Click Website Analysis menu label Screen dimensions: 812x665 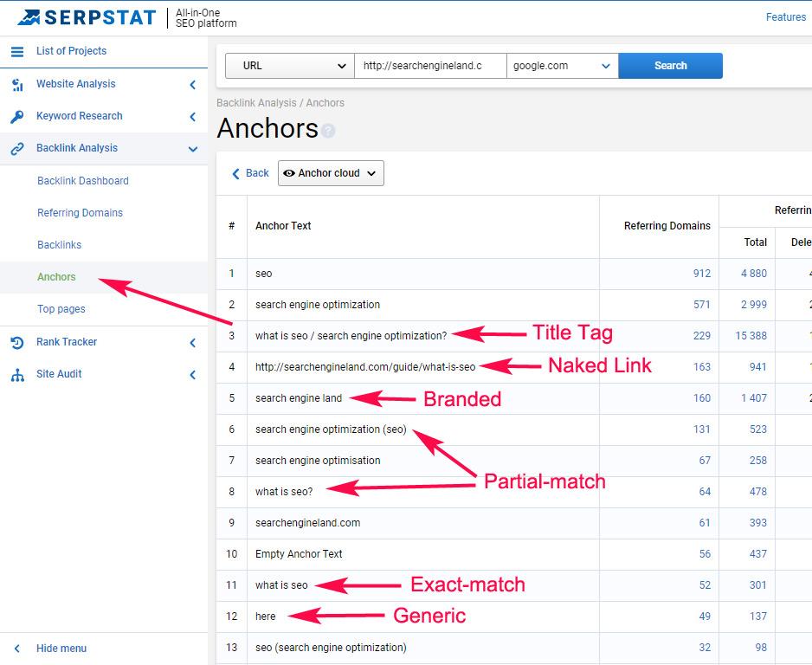[x=75, y=84]
